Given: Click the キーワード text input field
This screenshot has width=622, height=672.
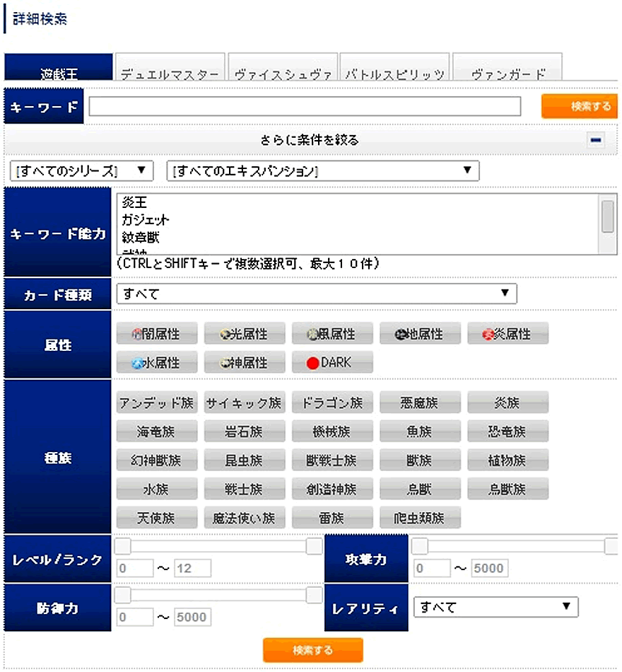Looking at the screenshot, I should (305, 106).
